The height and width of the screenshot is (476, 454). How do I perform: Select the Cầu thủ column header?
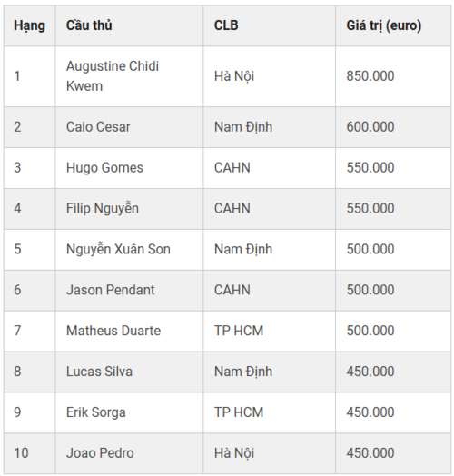[89, 25]
